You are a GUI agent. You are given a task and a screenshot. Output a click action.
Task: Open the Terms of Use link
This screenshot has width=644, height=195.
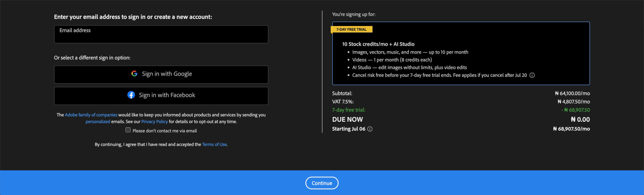214,145
